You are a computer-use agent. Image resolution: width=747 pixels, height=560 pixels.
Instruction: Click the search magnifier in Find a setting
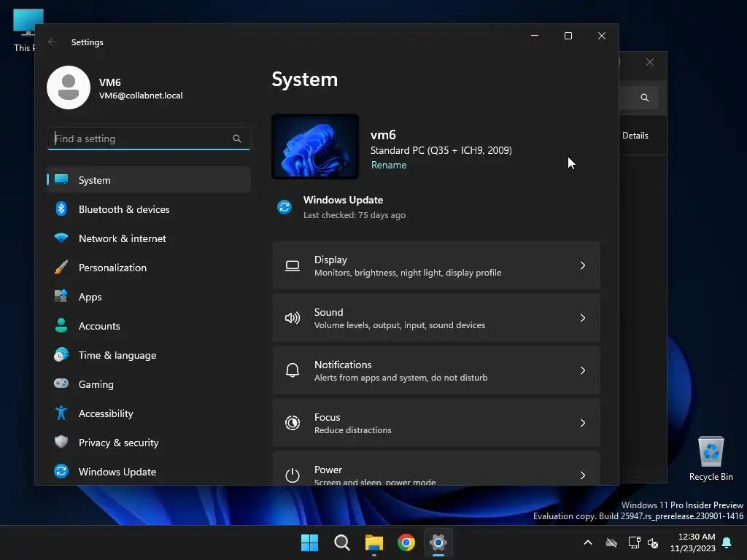(x=237, y=139)
